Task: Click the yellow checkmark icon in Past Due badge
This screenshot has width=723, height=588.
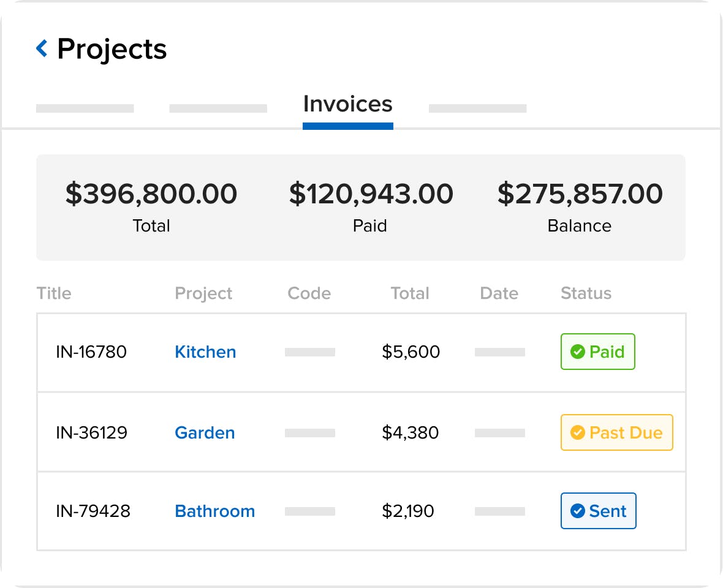Action: click(577, 432)
